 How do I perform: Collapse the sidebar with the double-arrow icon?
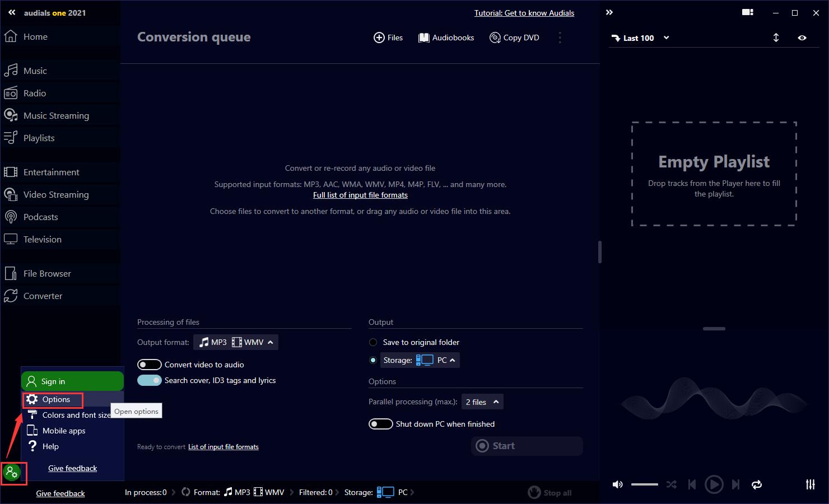[x=12, y=12]
